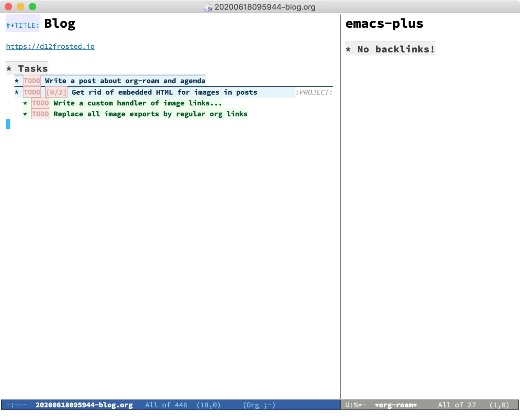Click the [0/2] progress cookie
The height and width of the screenshot is (420, 520).
click(56, 92)
